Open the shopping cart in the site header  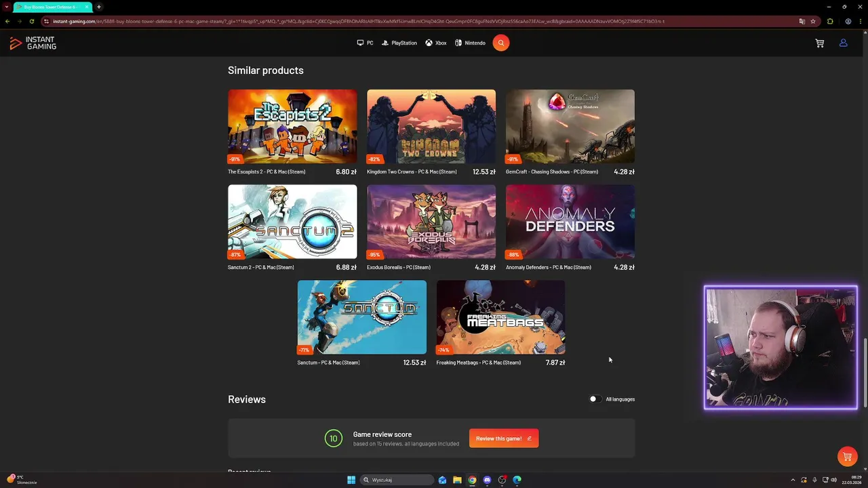820,43
